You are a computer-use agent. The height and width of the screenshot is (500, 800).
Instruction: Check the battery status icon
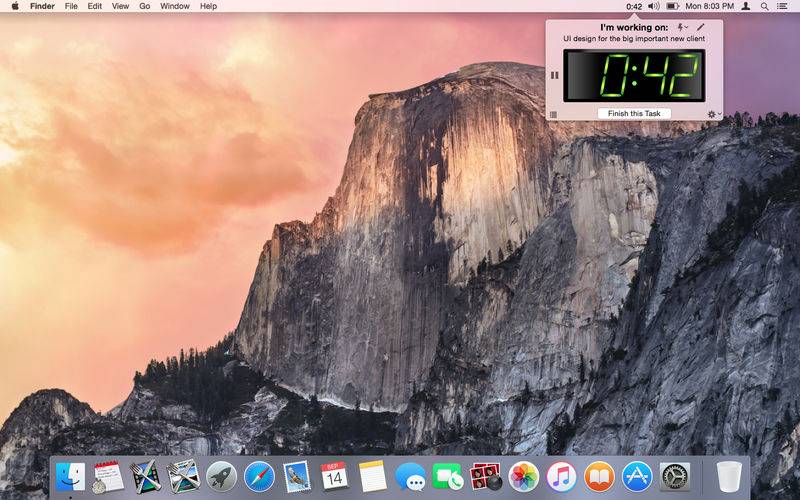[672, 6]
